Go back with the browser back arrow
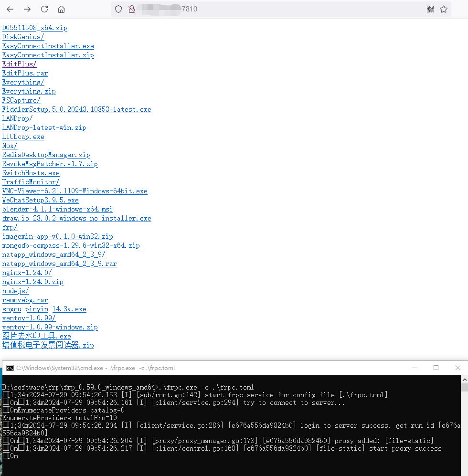 pyautogui.click(x=10, y=9)
